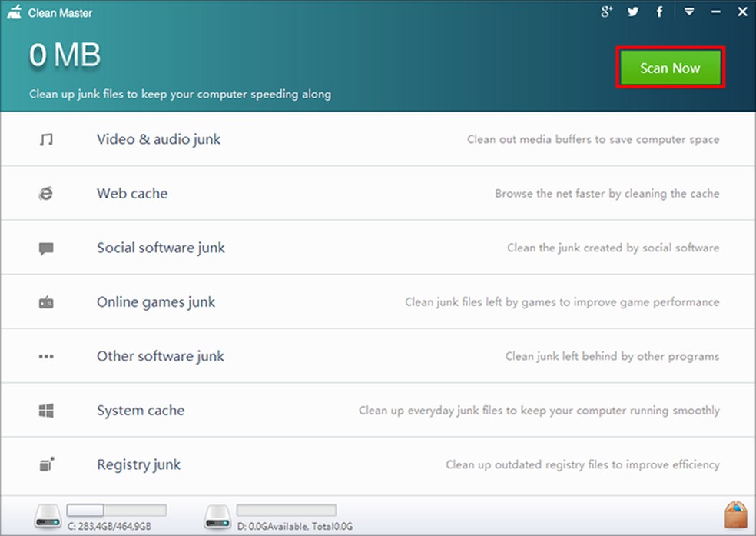
Task: Open the title bar dropdown menu icon
Action: [689, 12]
